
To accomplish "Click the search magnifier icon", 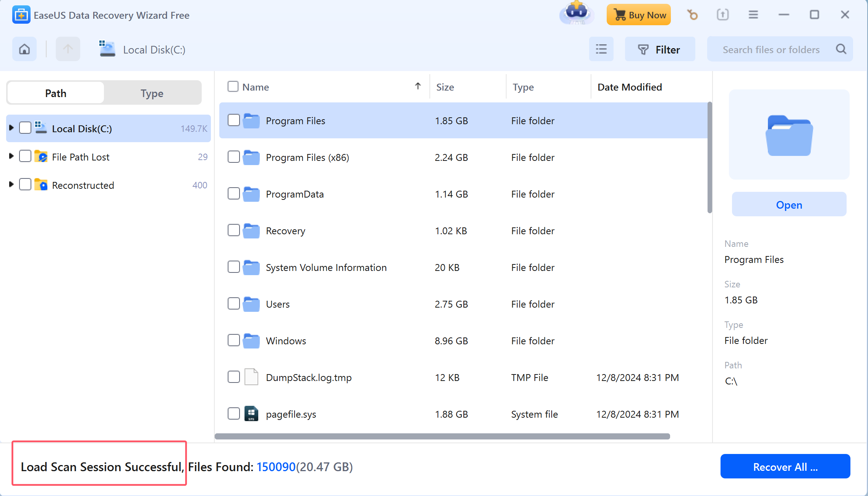I will point(841,49).
